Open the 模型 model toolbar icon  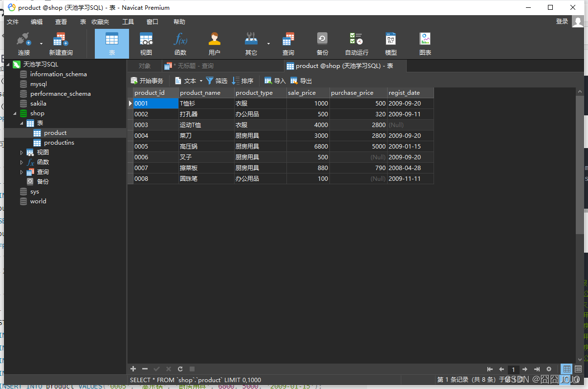(x=391, y=43)
